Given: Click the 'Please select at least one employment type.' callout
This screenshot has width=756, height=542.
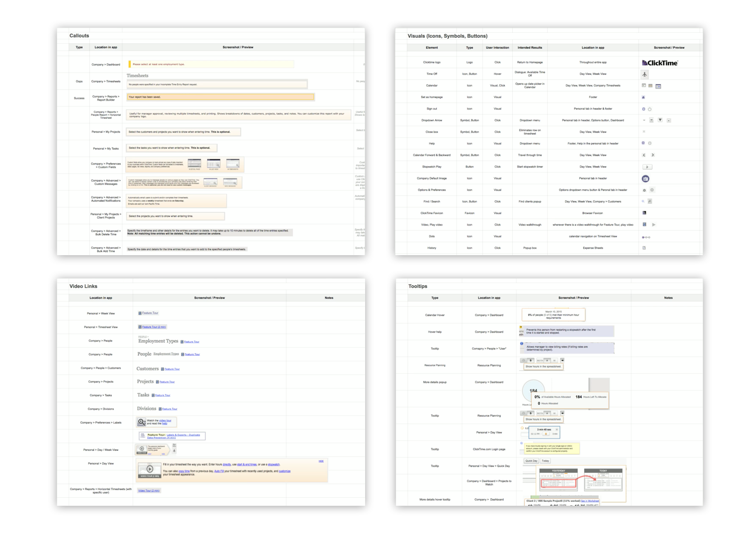Looking at the screenshot, I should point(212,64).
